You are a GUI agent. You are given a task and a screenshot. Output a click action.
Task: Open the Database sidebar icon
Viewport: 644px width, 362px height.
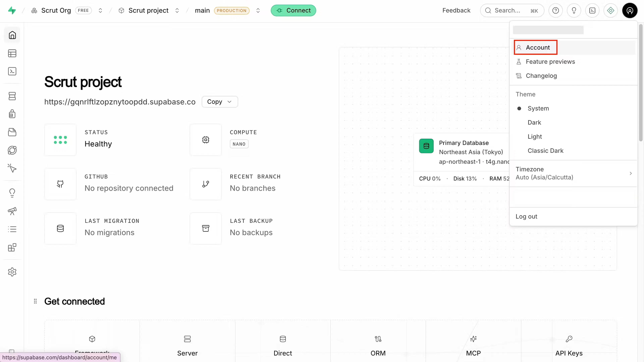(x=12, y=96)
